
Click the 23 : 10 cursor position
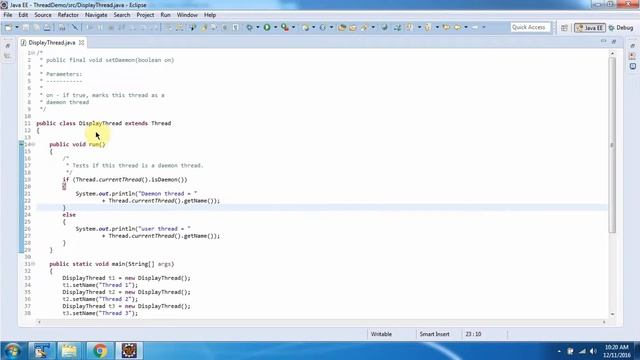[473, 334]
